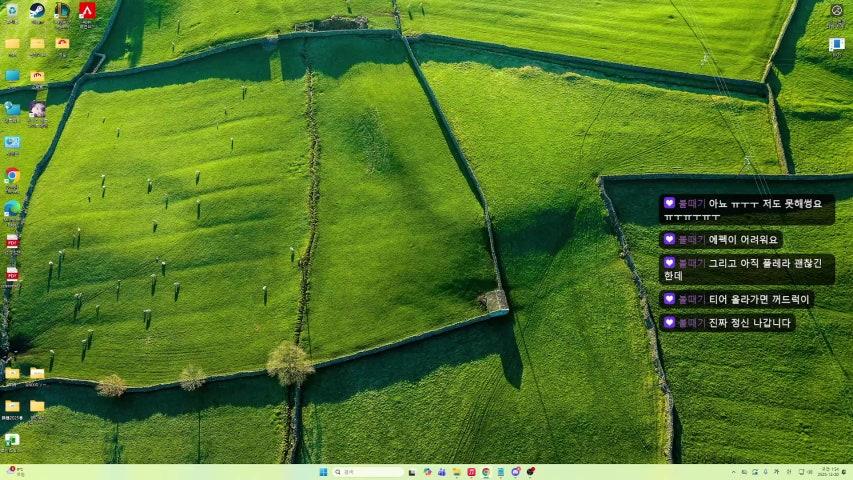Image resolution: width=853 pixels, height=480 pixels.
Task: Select the lower PDF file on desktop
Action: pyautogui.click(x=12, y=274)
